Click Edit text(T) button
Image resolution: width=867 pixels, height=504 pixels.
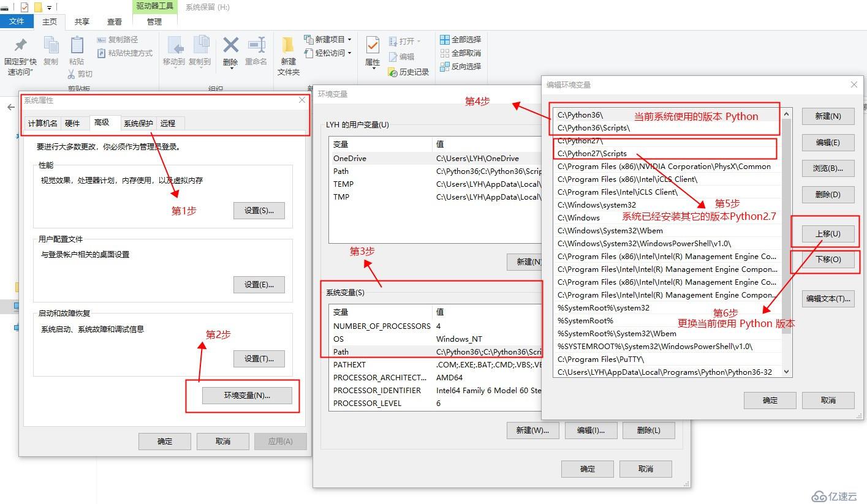pos(828,299)
